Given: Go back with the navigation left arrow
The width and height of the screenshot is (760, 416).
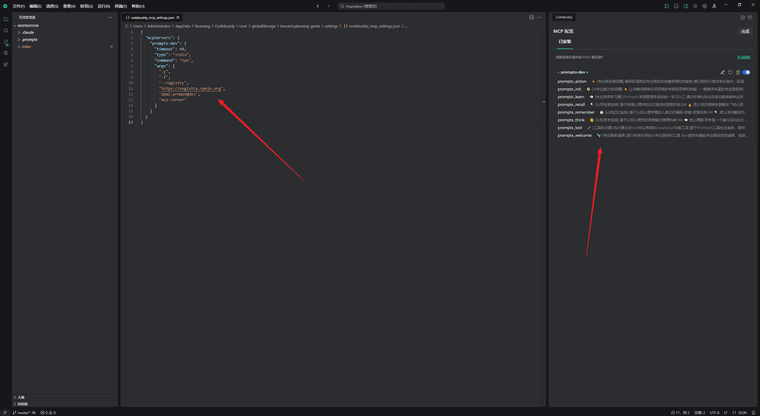Looking at the screenshot, I should coord(318,6).
